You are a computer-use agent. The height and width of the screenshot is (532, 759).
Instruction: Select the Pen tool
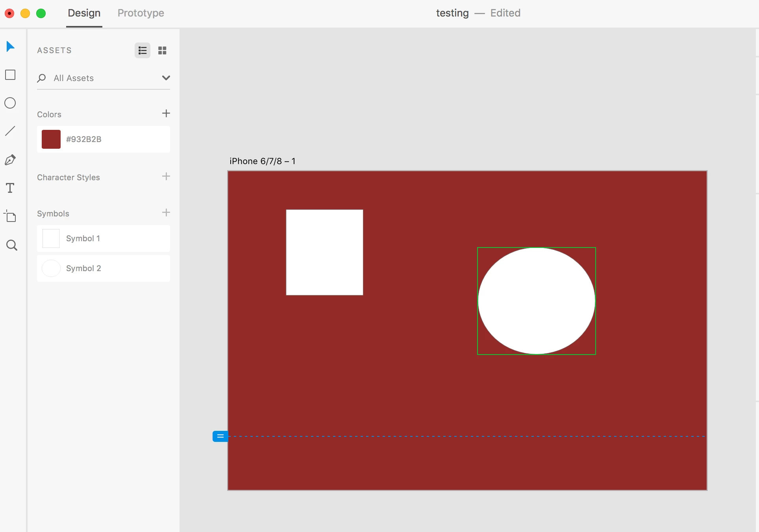click(x=10, y=160)
